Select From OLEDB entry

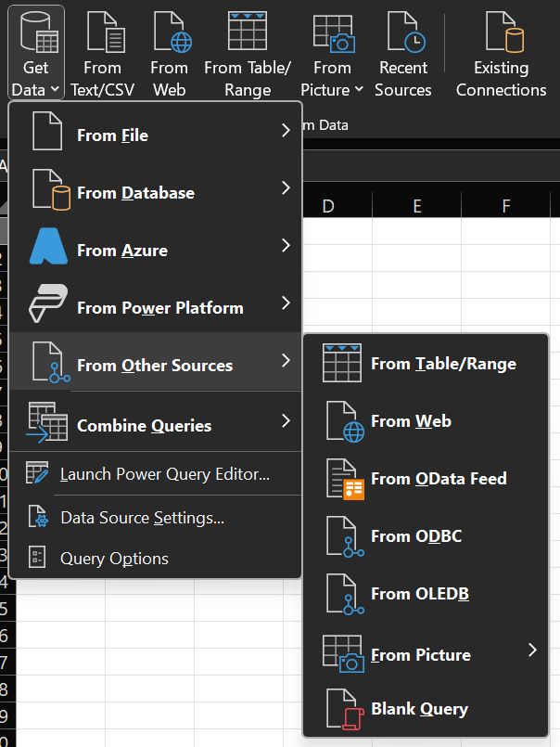click(426, 594)
